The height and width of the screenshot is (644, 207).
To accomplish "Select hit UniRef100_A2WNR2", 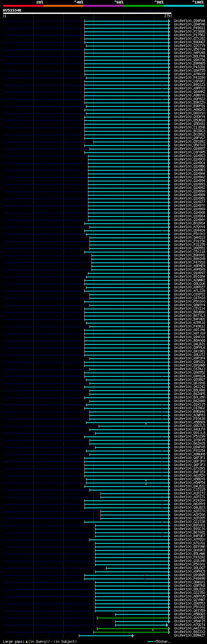I will pos(190,280).
